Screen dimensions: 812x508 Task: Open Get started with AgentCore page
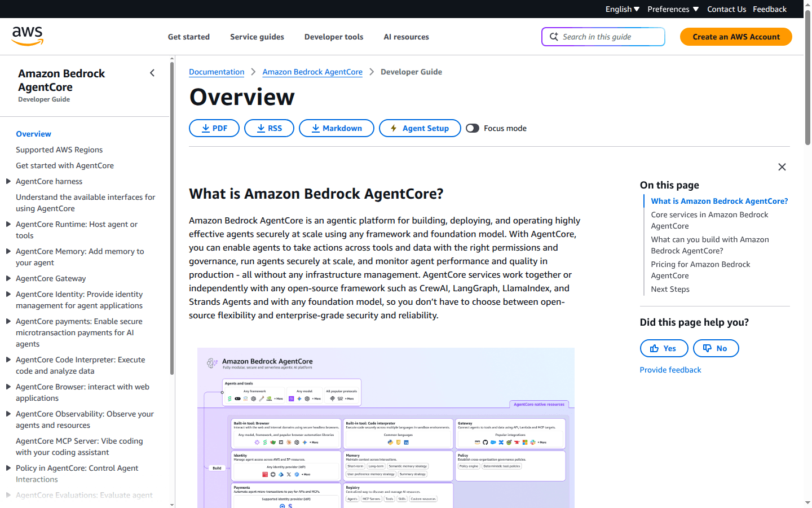coord(65,165)
